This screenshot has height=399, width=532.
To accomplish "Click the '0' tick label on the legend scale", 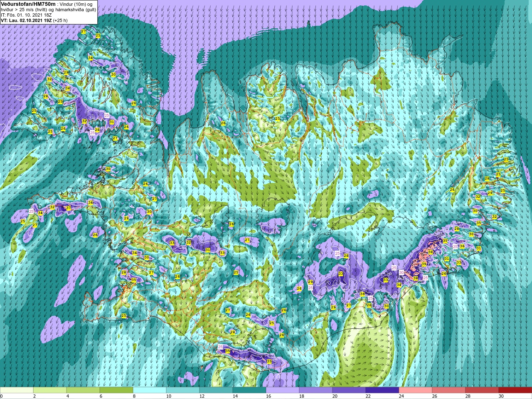I will coord(2,396).
